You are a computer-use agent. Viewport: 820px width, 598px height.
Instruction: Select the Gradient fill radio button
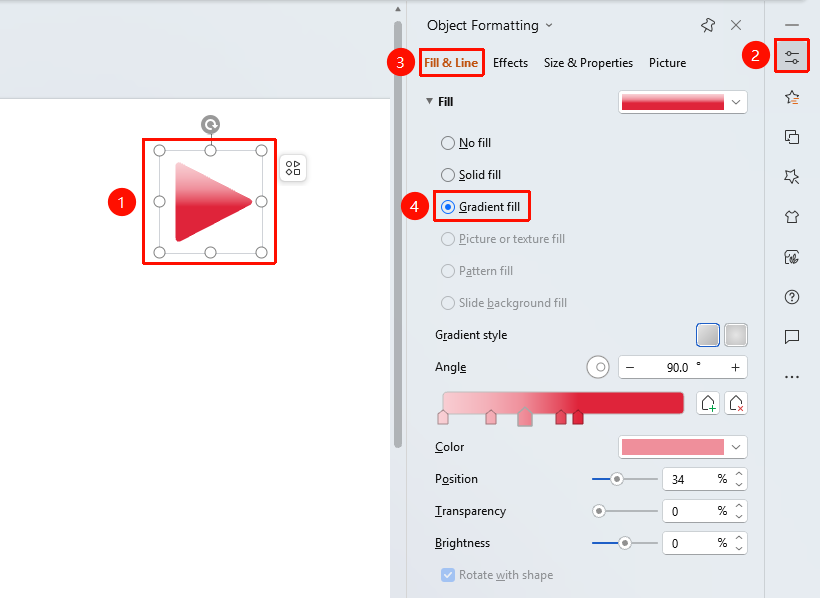(448, 207)
